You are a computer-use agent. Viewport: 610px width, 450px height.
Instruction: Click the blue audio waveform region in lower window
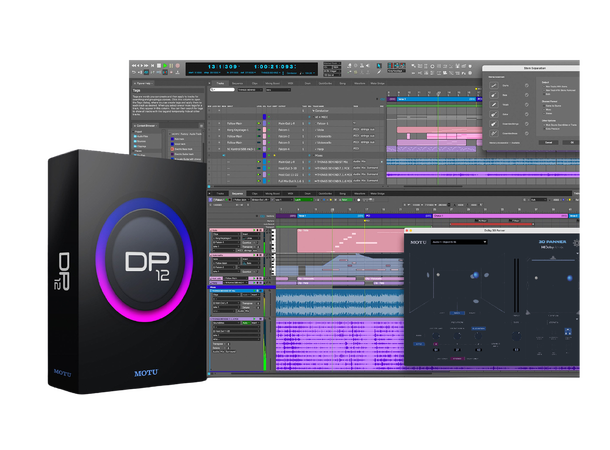(x=340, y=303)
